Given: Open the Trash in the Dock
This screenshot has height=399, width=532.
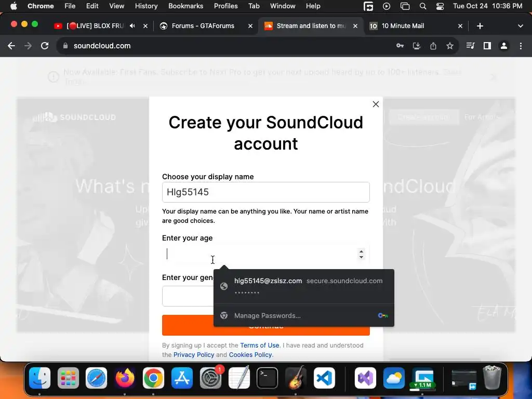Looking at the screenshot, I should point(492,378).
